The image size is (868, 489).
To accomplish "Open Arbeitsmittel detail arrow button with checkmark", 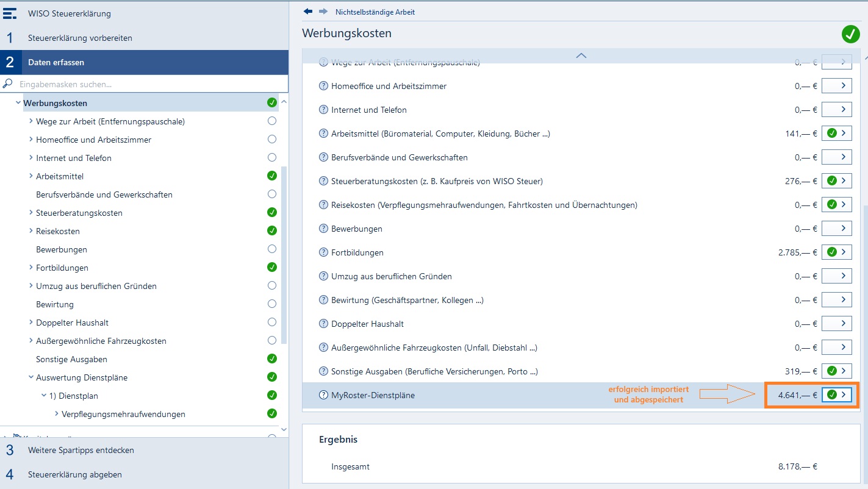I will pos(836,133).
